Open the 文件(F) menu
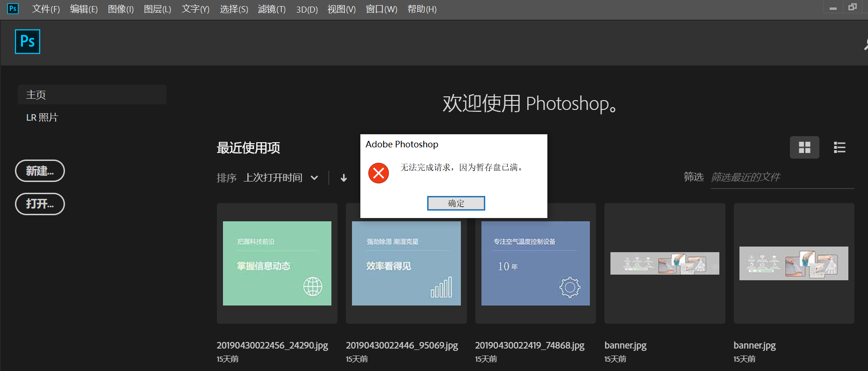Image resolution: width=868 pixels, height=371 pixels. (x=46, y=9)
